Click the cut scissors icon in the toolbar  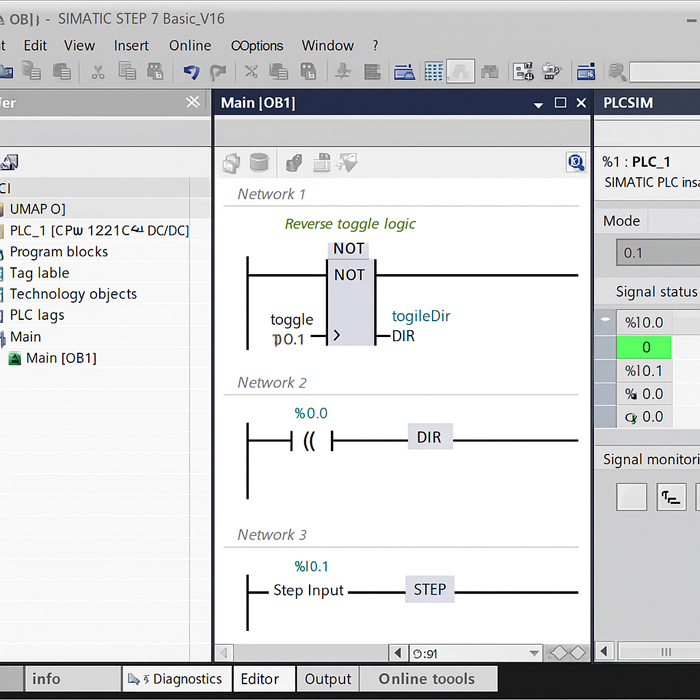point(97,72)
